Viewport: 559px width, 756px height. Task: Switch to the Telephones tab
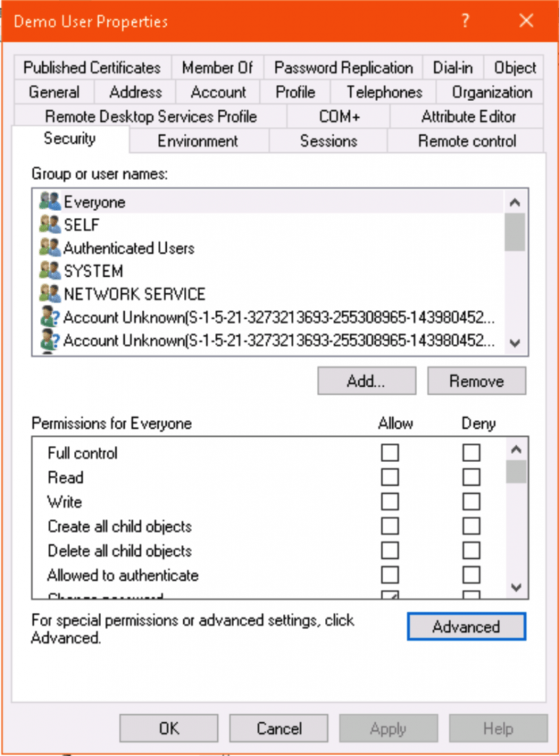pos(383,92)
